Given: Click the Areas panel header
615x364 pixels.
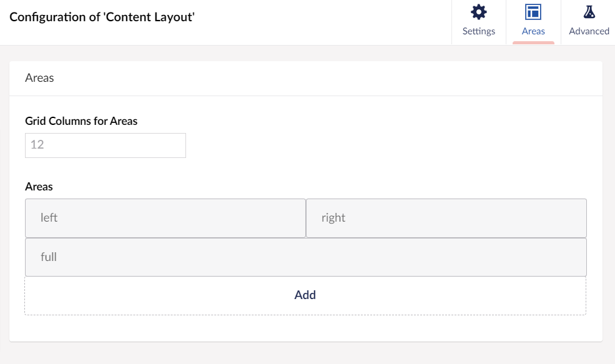Looking at the screenshot, I should (39, 78).
